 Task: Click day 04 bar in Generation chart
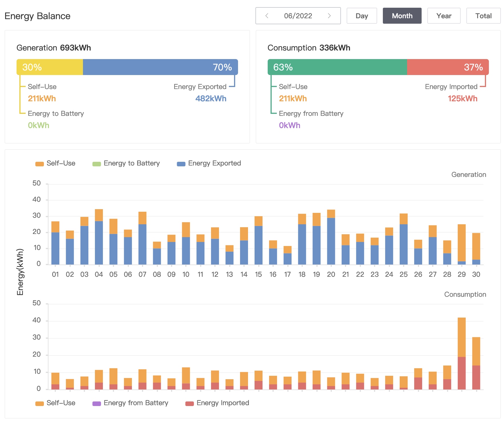point(99,237)
